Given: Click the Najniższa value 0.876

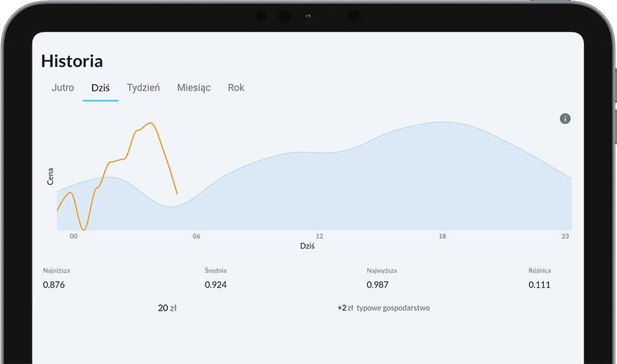Looking at the screenshot, I should click(54, 284).
